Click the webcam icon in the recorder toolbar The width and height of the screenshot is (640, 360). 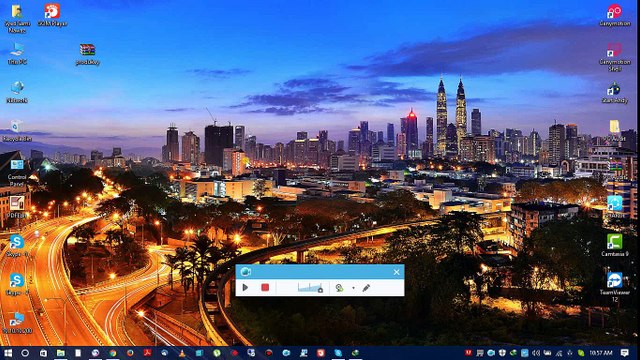339,288
